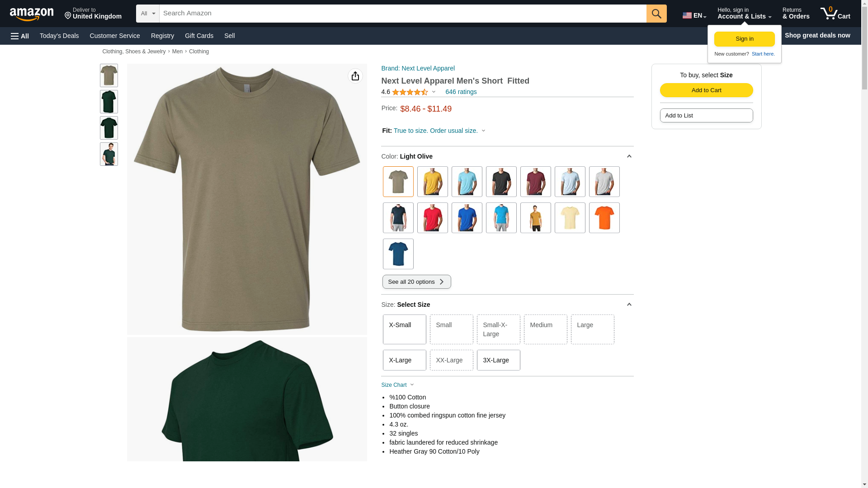This screenshot has width=868, height=488.
Task: Click the Amazon logo
Action: tap(32, 14)
